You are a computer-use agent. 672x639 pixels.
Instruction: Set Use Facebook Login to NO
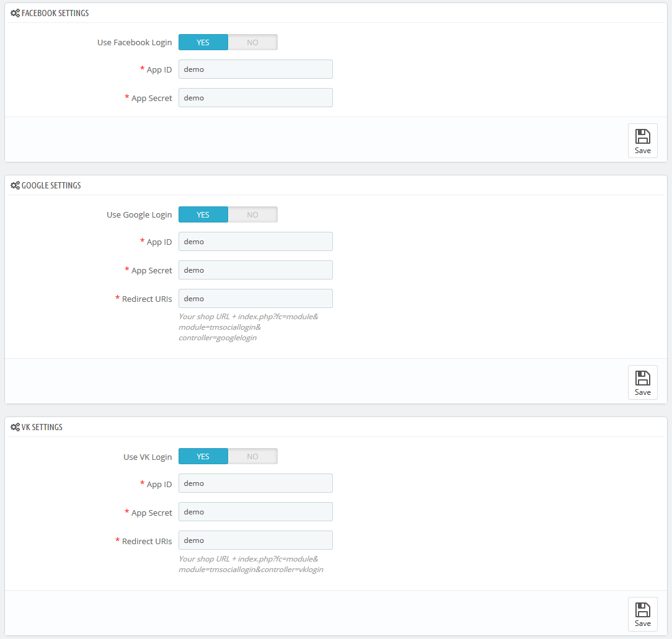(x=252, y=42)
